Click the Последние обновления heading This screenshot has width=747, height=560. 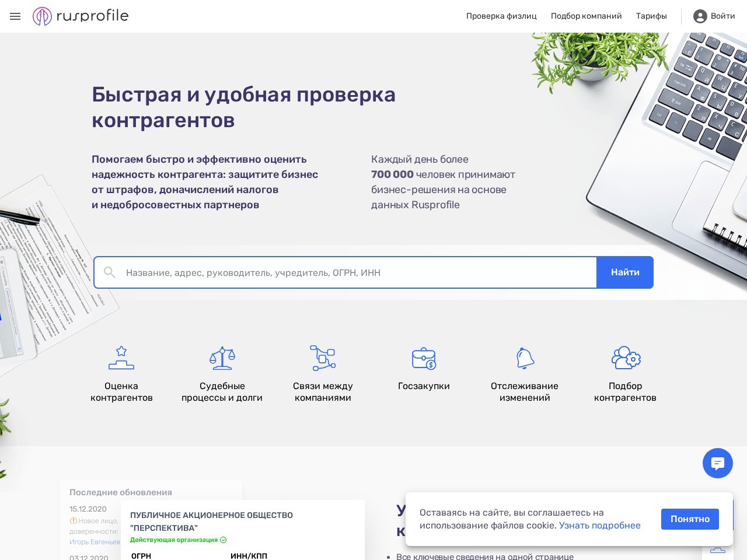[x=121, y=492]
